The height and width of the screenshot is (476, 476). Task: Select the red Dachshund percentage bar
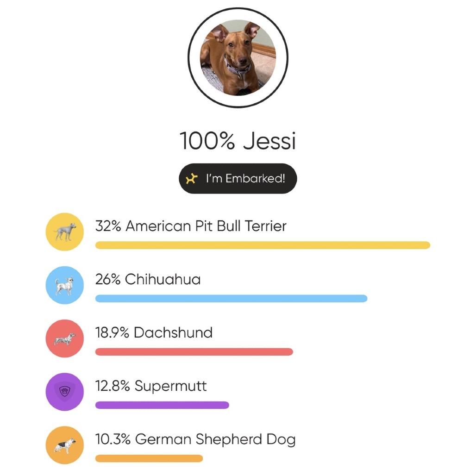pyautogui.click(x=194, y=352)
